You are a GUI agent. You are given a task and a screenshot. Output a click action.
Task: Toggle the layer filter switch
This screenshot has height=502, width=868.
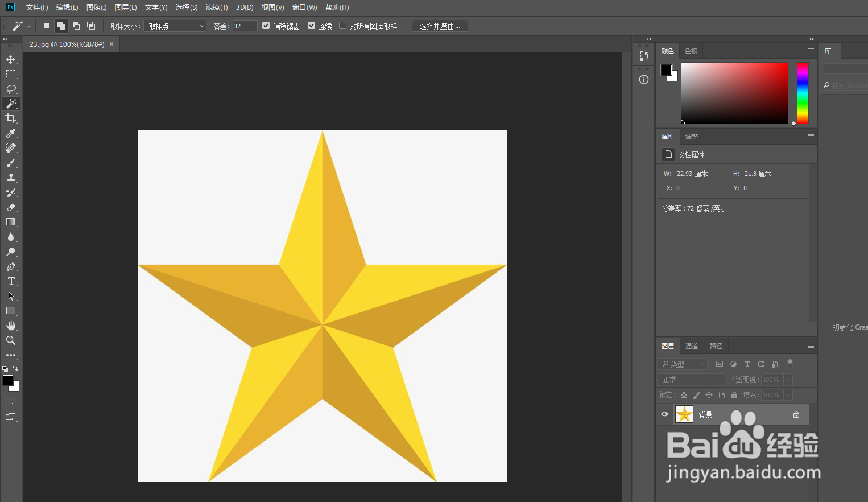tap(790, 363)
